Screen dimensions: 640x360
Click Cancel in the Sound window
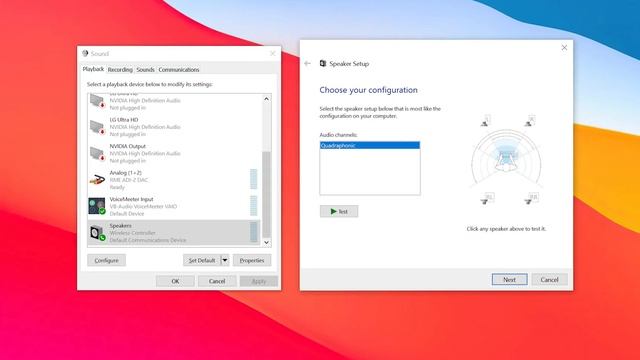[x=217, y=281]
